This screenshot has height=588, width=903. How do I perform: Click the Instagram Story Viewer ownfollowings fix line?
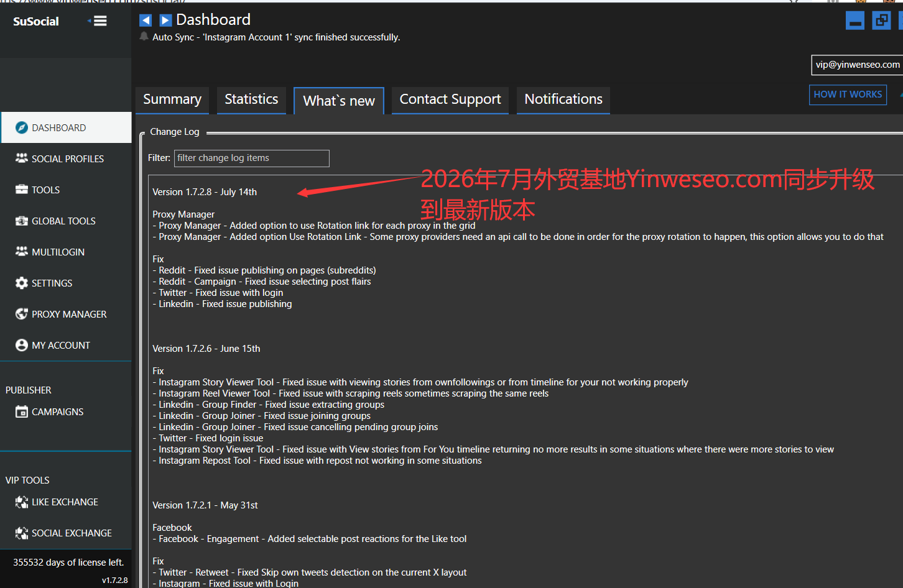point(420,382)
